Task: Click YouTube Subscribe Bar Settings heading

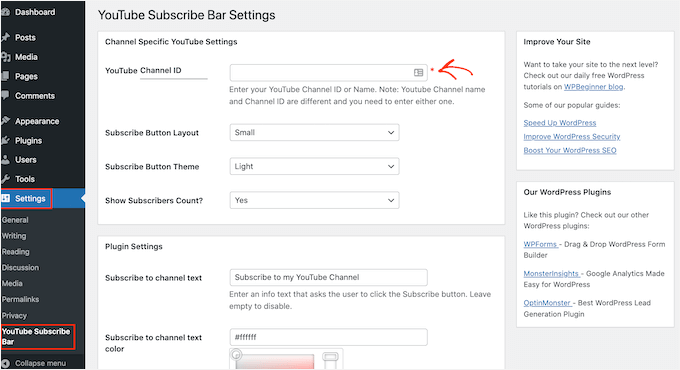Action: [x=186, y=15]
